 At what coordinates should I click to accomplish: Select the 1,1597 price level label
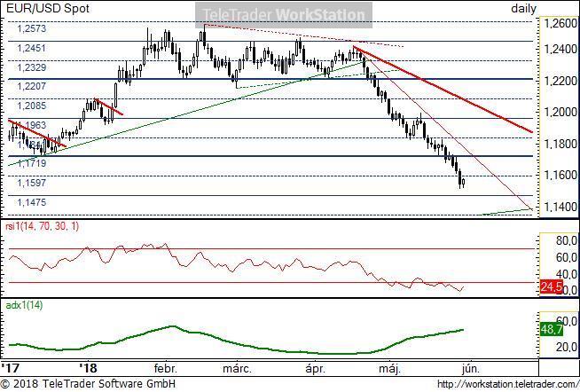[x=32, y=183]
